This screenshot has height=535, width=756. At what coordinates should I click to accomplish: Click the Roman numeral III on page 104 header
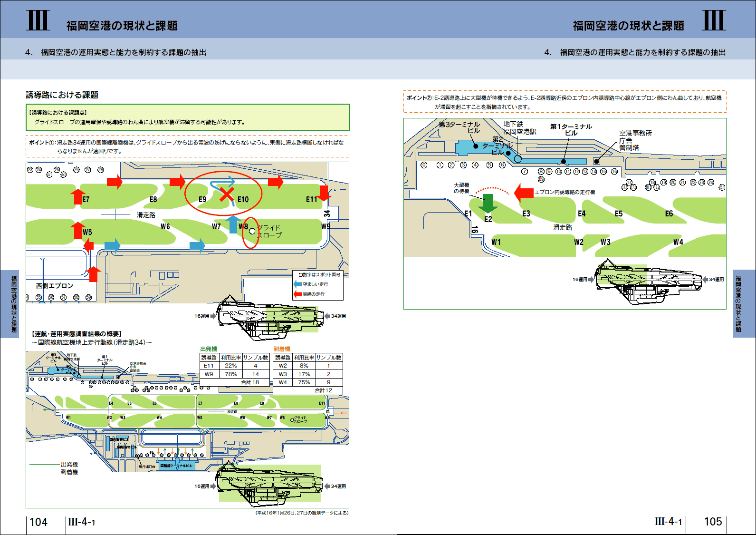point(38,20)
